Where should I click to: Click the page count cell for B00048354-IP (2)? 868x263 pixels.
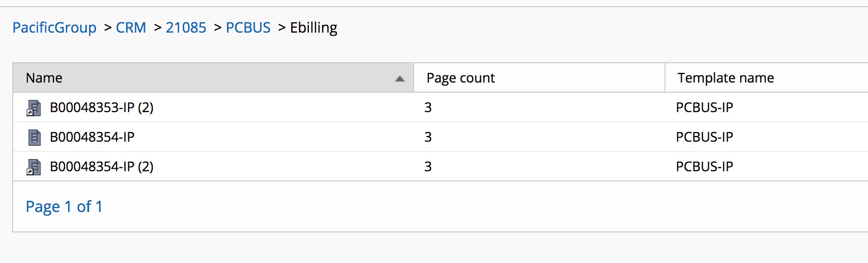click(428, 167)
